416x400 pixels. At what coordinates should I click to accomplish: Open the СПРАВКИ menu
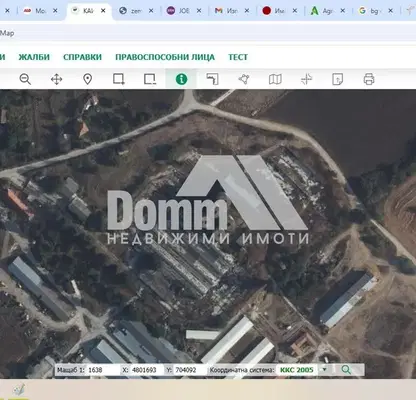point(82,57)
